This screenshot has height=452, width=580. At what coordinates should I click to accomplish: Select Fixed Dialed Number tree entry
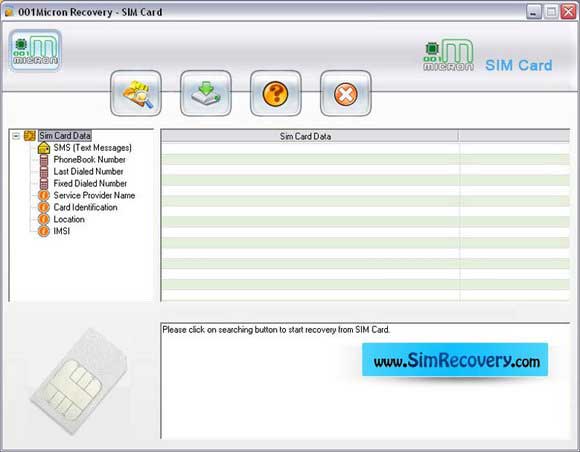pyautogui.click(x=90, y=183)
